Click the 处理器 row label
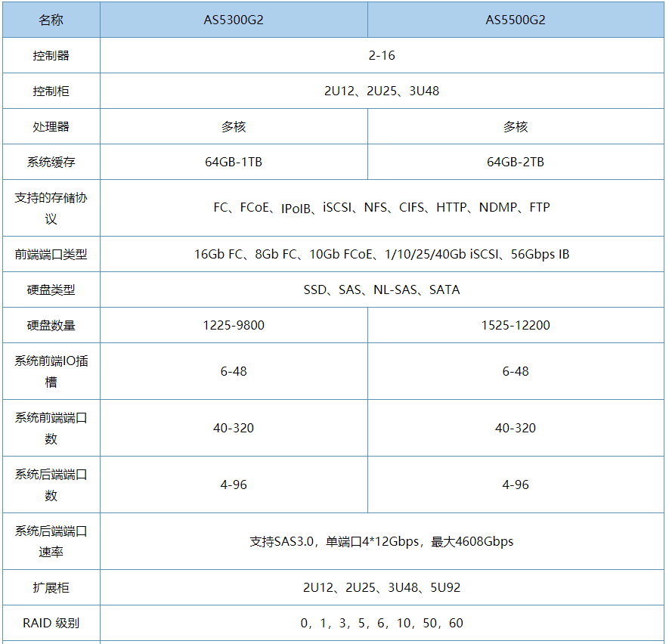The height and width of the screenshot is (644, 669). coord(51,126)
